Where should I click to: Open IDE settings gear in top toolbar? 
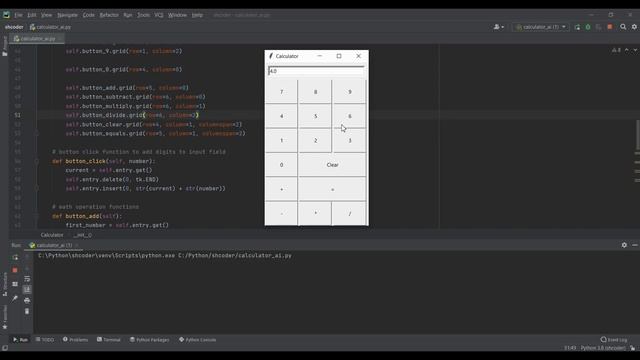634,27
